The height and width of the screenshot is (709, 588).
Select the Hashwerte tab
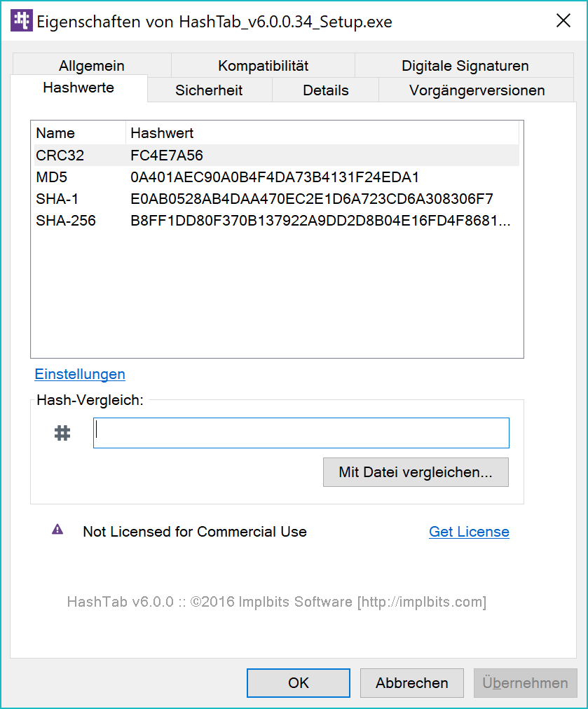coord(78,88)
